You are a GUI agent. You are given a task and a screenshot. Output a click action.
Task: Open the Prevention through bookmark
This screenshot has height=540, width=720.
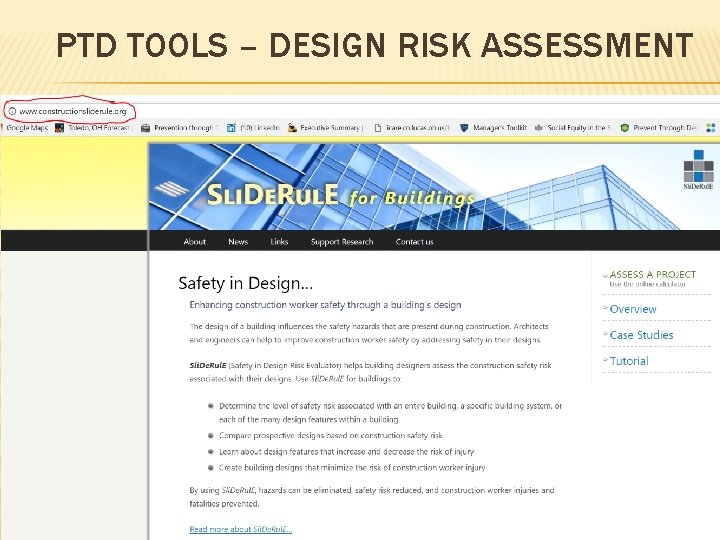186,128
